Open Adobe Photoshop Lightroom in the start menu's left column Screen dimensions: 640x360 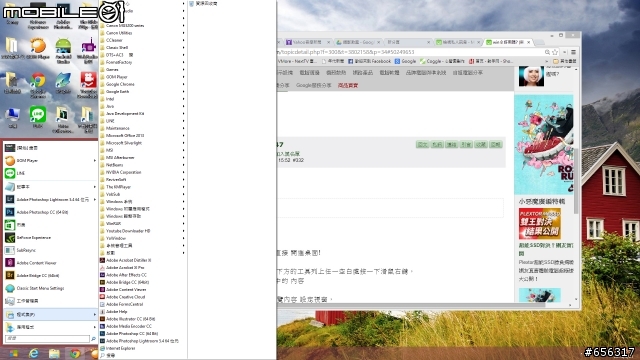click(x=50, y=200)
